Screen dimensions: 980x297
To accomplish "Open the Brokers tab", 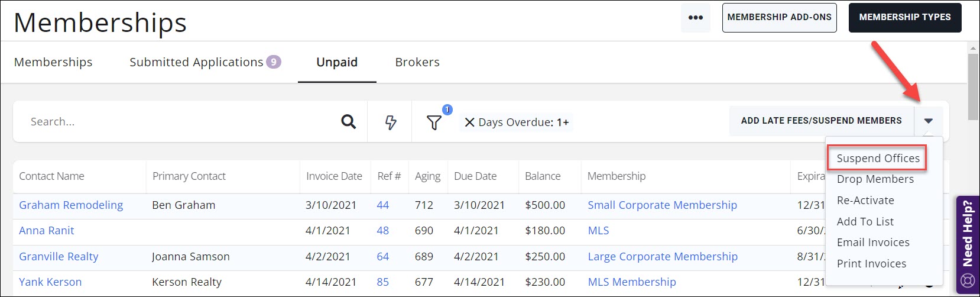I will click(417, 62).
